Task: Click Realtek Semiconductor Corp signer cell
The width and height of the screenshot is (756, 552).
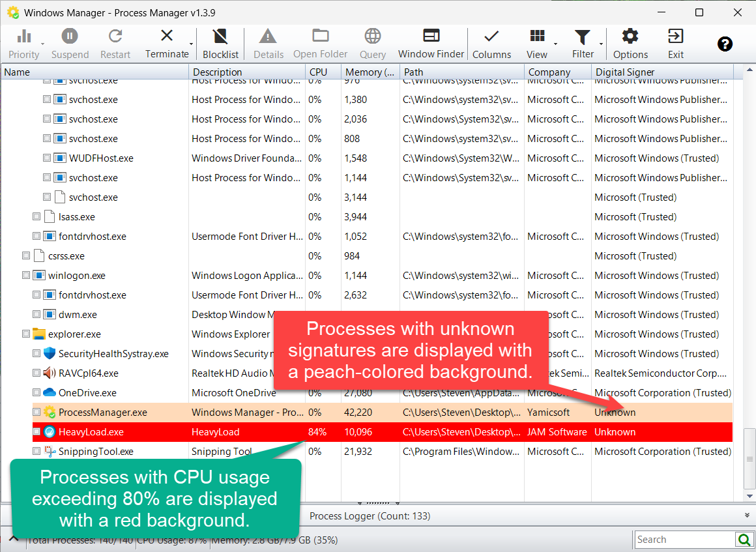Action: click(x=661, y=373)
